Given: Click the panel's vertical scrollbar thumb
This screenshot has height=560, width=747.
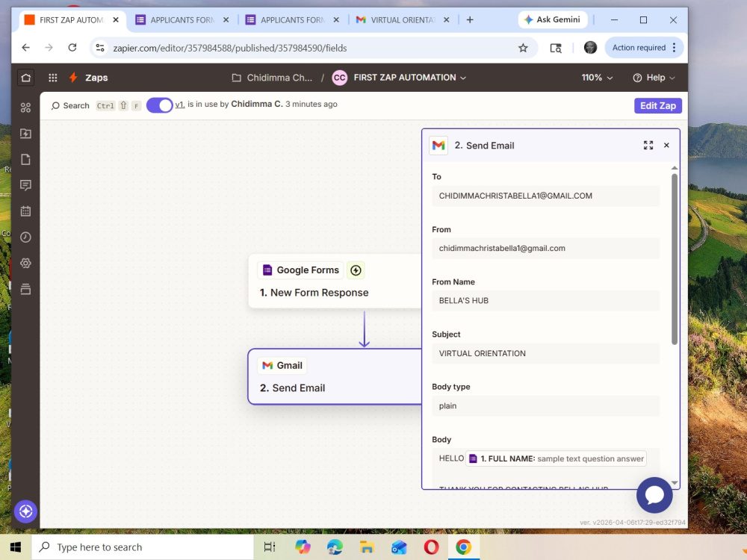Looking at the screenshot, I should point(674,259).
